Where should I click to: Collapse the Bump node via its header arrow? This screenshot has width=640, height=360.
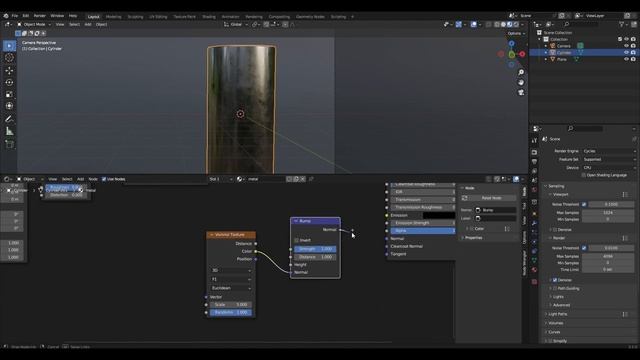296,221
